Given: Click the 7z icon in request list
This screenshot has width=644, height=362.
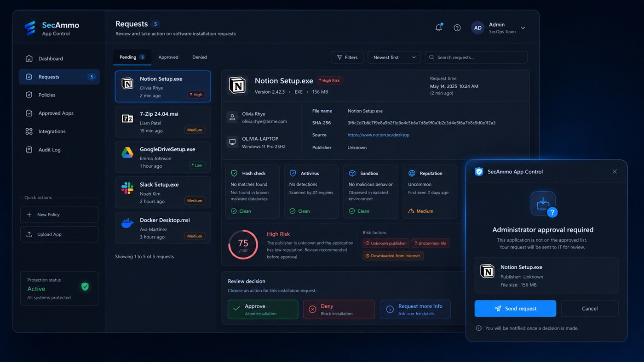Looking at the screenshot, I should (127, 119).
